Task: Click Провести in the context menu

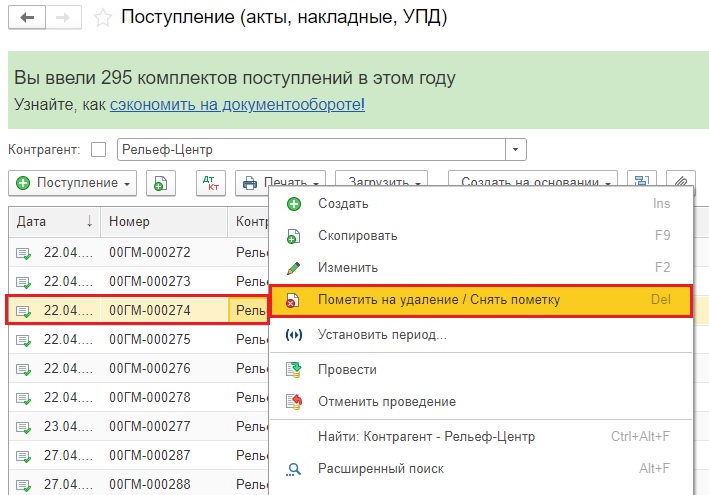Action: tap(346, 370)
